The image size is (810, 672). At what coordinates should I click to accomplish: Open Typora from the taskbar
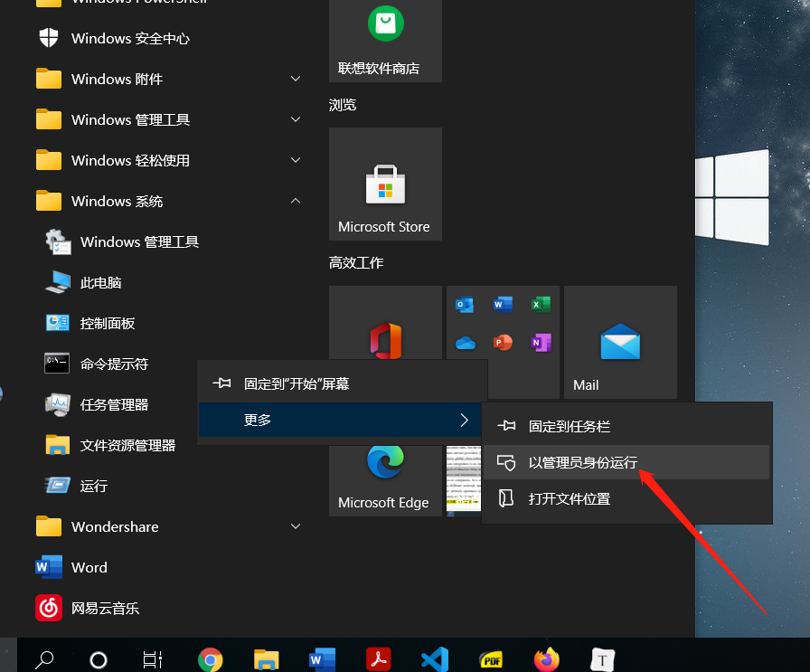(x=602, y=660)
